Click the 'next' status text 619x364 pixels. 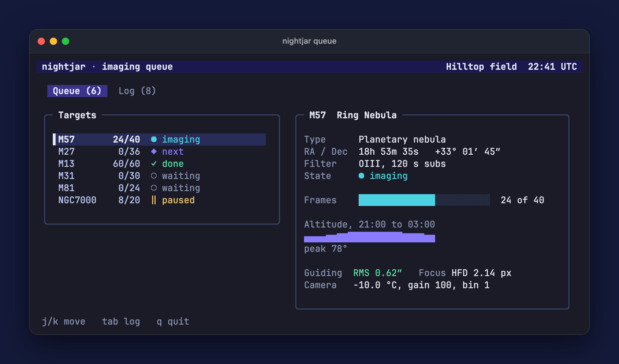(x=173, y=152)
